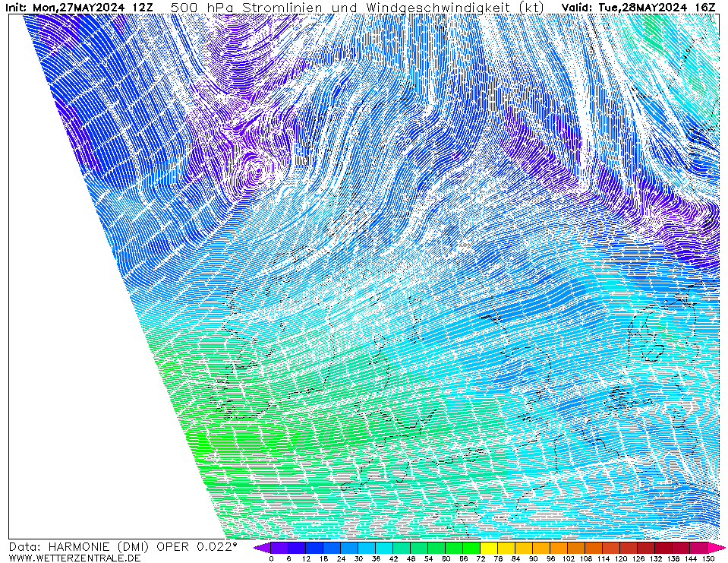
Task: Pick the dark red legend swatch between 132 and 138
Action: 664,548
